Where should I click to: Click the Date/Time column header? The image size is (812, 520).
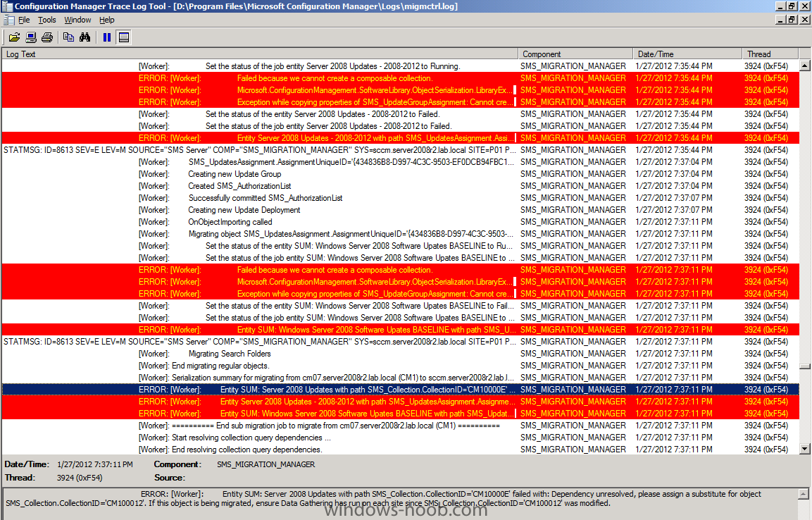pos(687,54)
